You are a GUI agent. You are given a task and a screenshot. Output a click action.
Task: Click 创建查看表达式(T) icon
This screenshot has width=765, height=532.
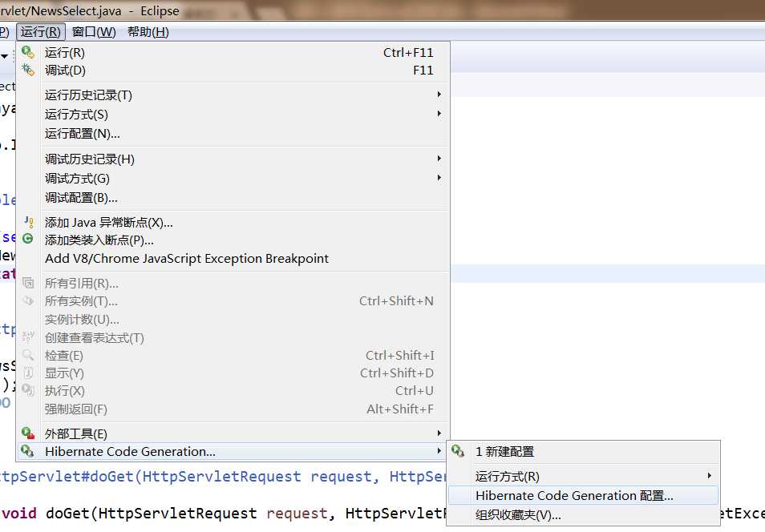pos(28,337)
